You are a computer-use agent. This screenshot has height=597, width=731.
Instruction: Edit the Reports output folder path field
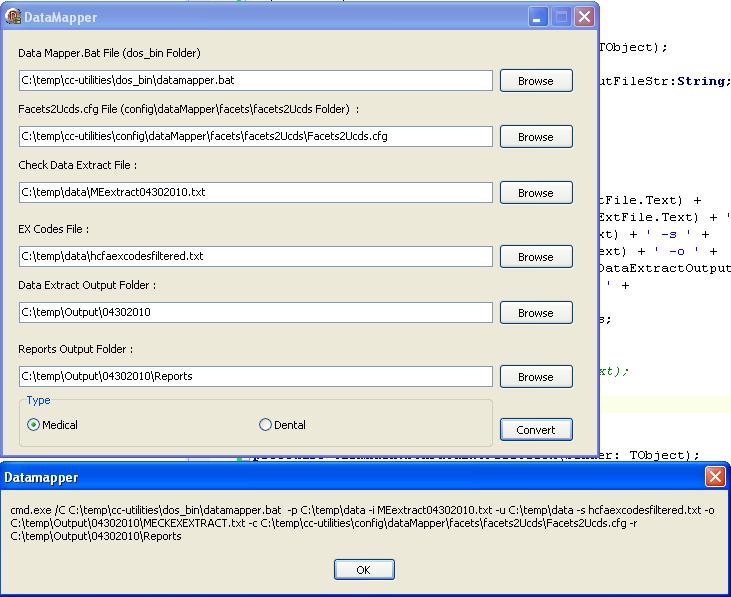click(255, 377)
